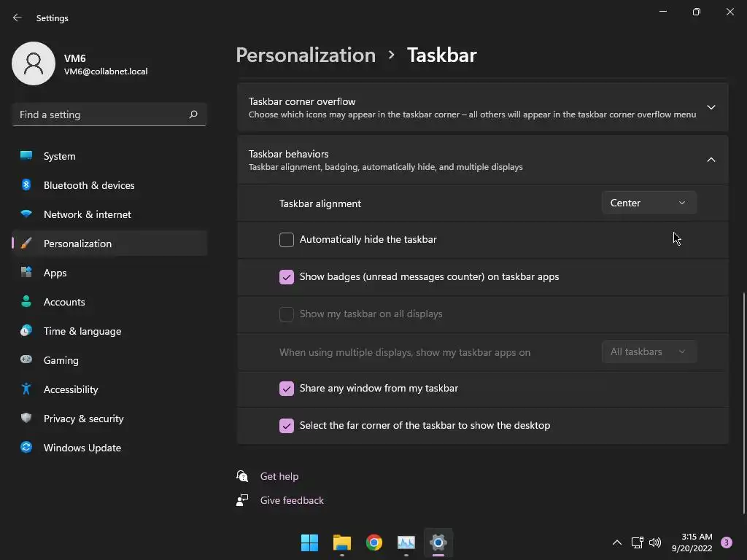The height and width of the screenshot is (560, 747).
Task: Enable Automatically hide the taskbar checkbox
Action: (x=286, y=239)
